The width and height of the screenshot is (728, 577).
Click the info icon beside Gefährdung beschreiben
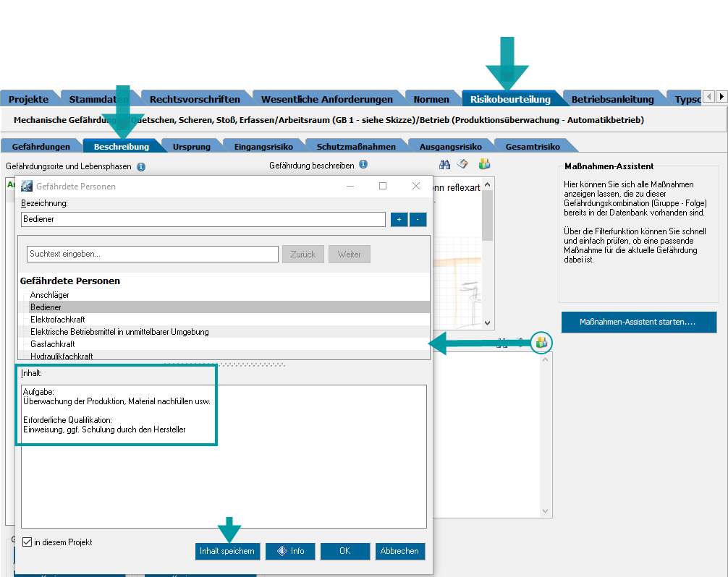pyautogui.click(x=363, y=165)
